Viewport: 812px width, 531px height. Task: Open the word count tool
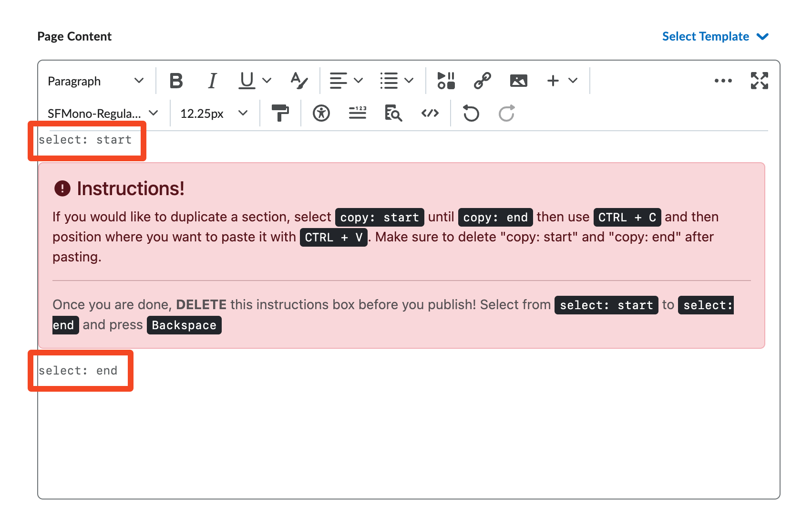357,114
